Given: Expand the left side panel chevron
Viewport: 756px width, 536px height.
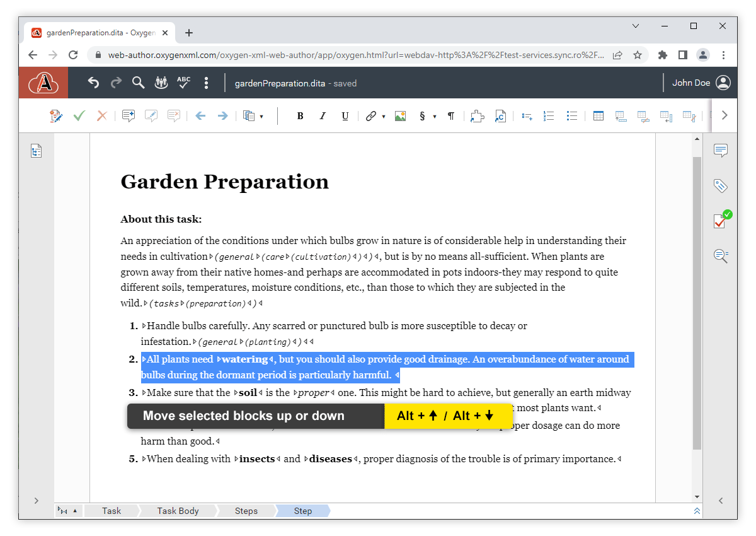Looking at the screenshot, I should (x=37, y=501).
